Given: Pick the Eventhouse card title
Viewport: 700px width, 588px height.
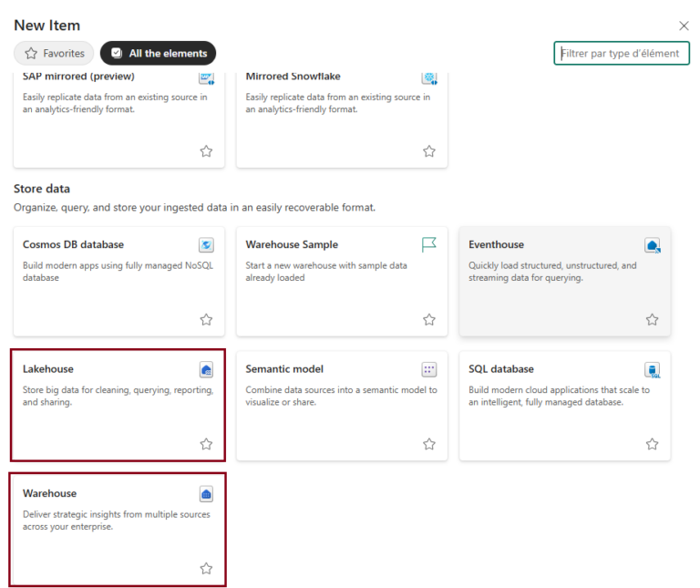Looking at the screenshot, I should 497,244.
